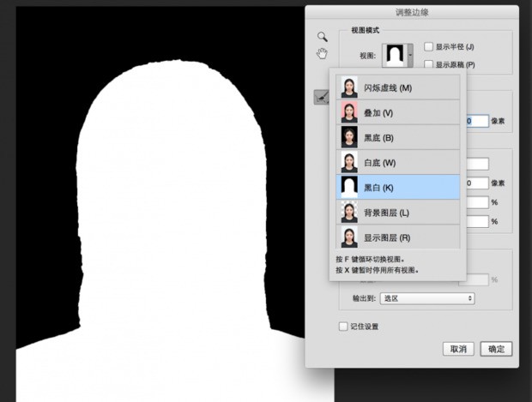Click the 取消 cancel button
Screen dimensions: 532x402
tap(458, 349)
